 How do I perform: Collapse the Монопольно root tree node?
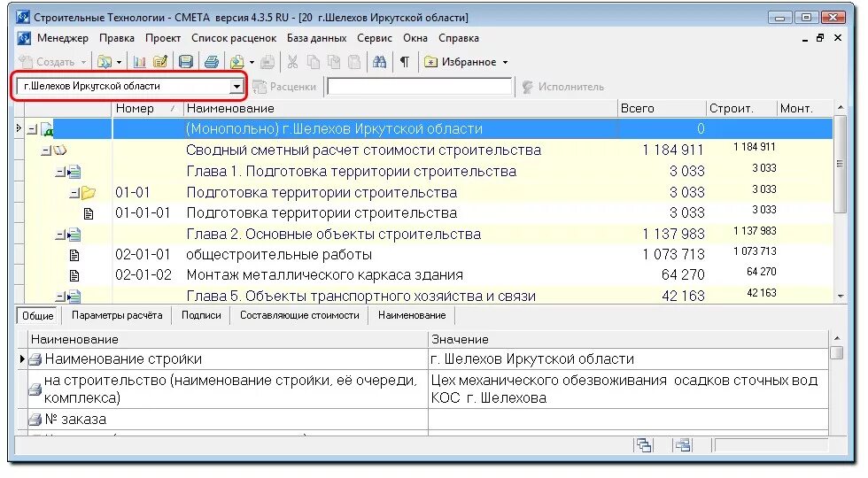coord(32,129)
